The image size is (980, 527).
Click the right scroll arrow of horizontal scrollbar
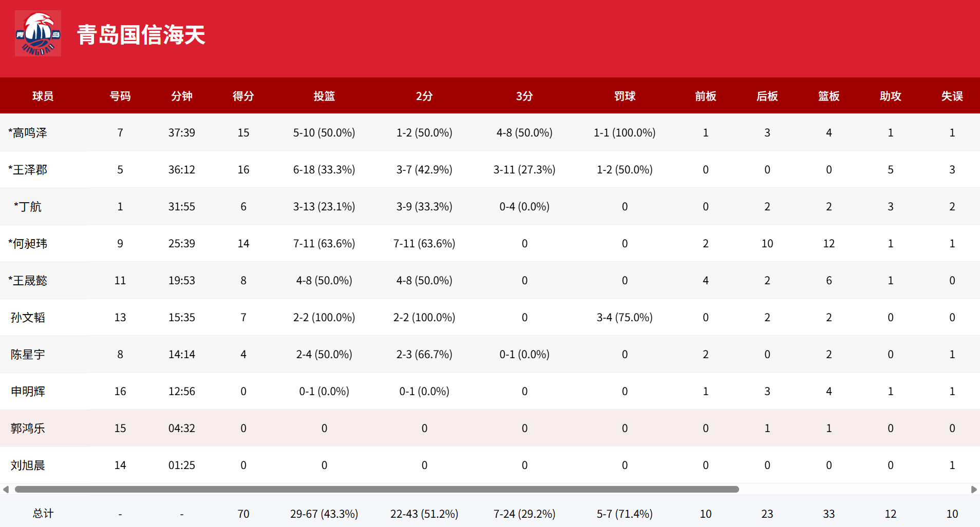[973, 489]
